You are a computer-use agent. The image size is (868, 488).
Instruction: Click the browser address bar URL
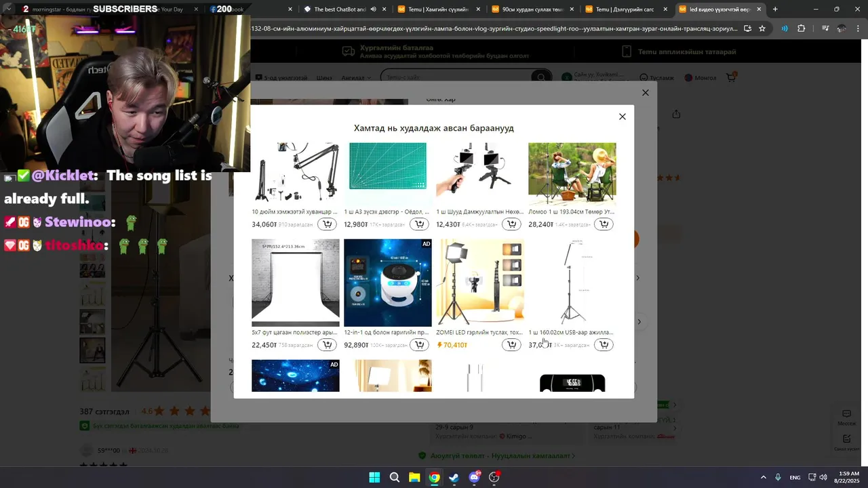(x=494, y=28)
